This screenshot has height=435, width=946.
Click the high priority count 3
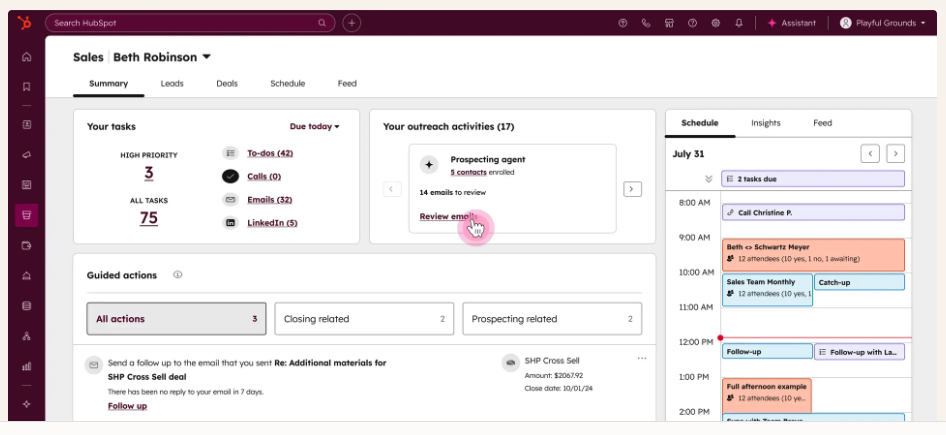coord(148,174)
